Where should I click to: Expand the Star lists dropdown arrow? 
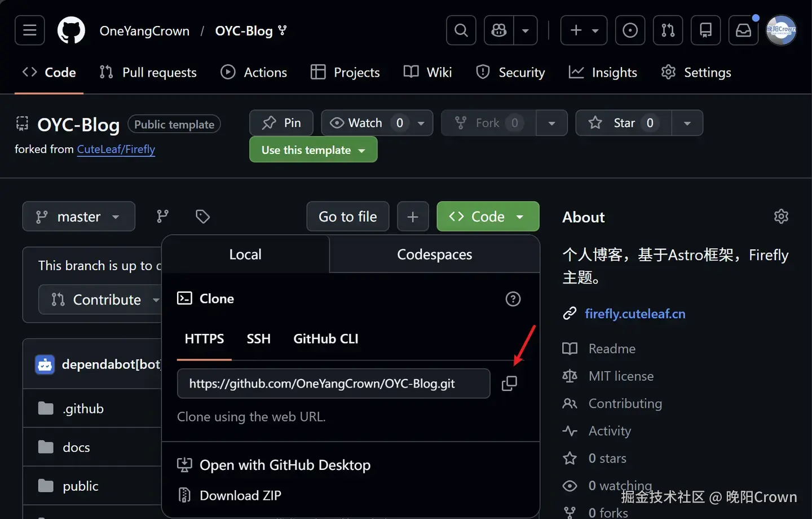pos(687,123)
